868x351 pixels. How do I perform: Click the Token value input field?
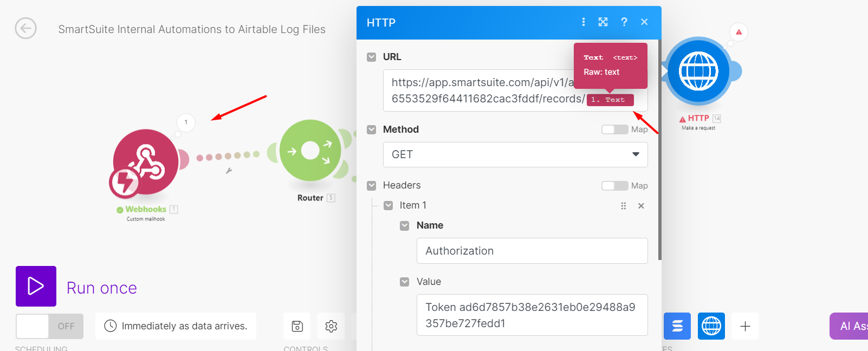click(x=532, y=315)
